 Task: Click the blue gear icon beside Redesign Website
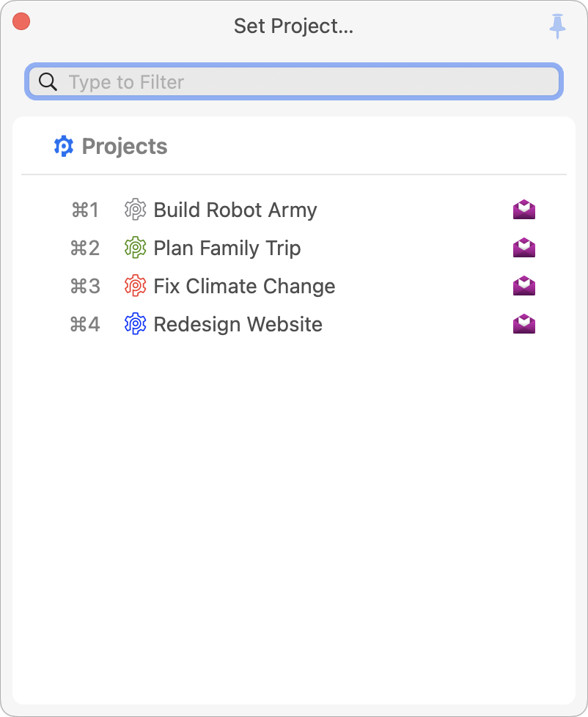click(x=136, y=324)
